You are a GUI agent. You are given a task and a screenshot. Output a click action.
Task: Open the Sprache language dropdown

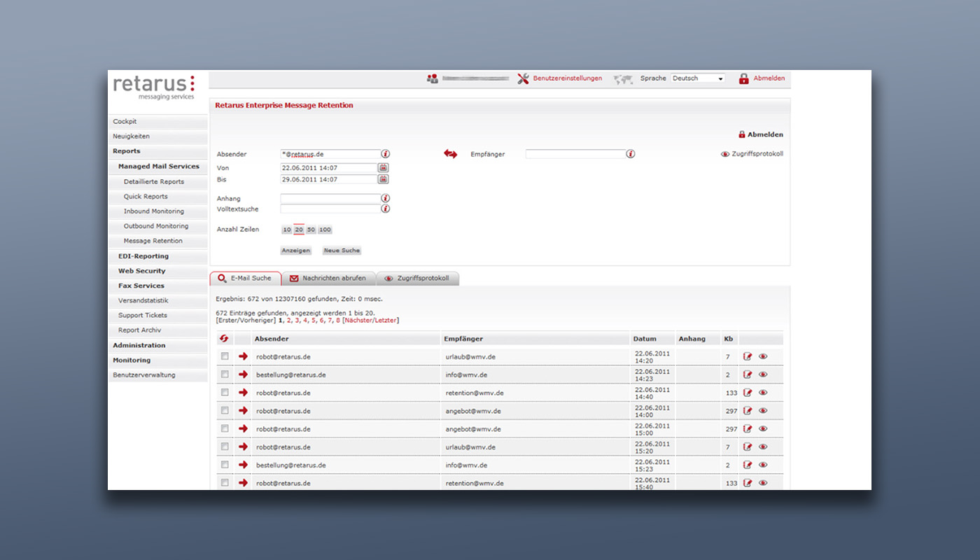697,78
